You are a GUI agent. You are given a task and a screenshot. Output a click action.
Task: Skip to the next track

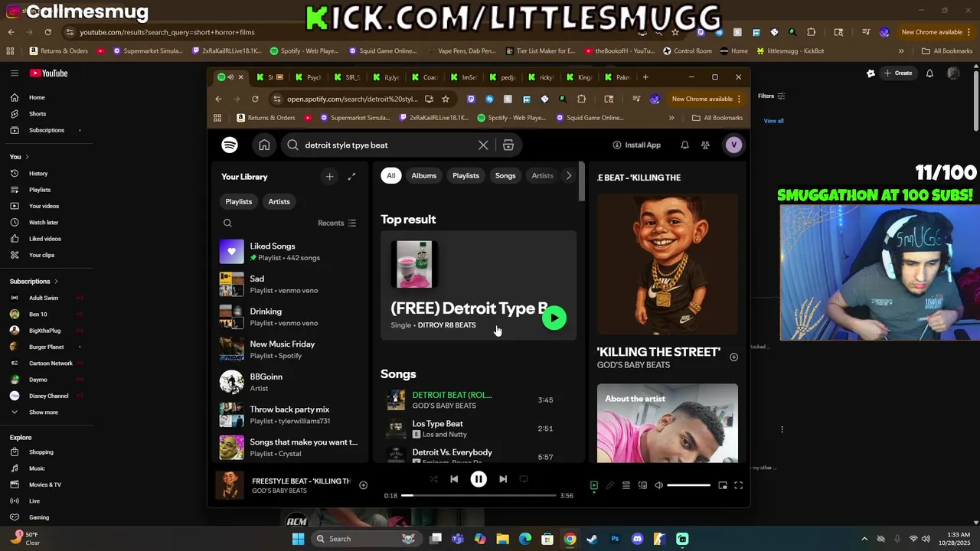503,479
